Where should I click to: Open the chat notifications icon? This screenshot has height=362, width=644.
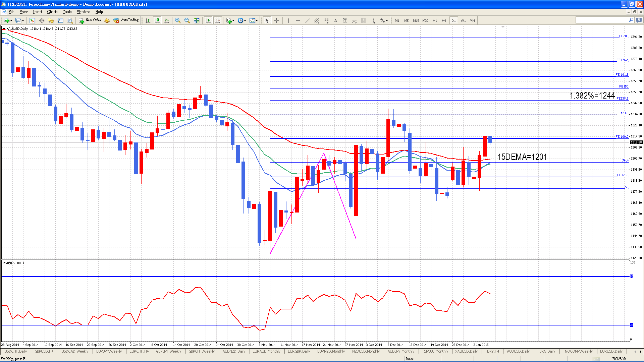coord(639,20)
